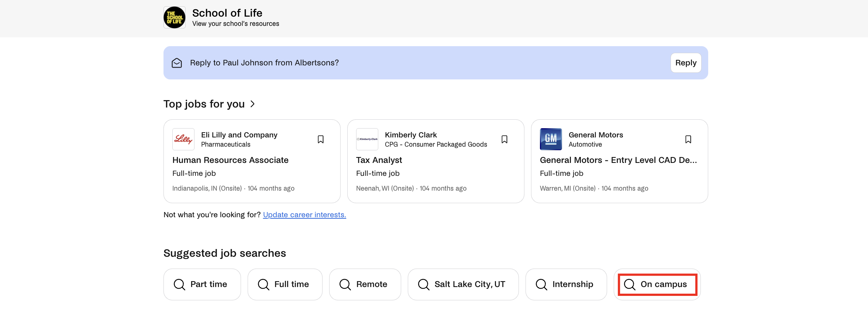The image size is (868, 314).
Task: Search suggested Full time jobs
Action: (285, 284)
